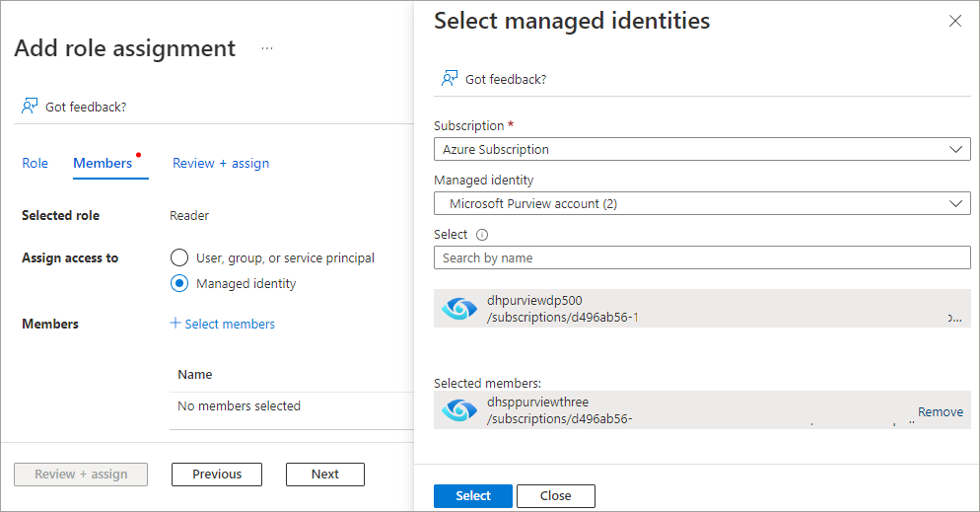The width and height of the screenshot is (980, 512).
Task: Click the info icon next to Select label
Action: pyautogui.click(x=482, y=235)
